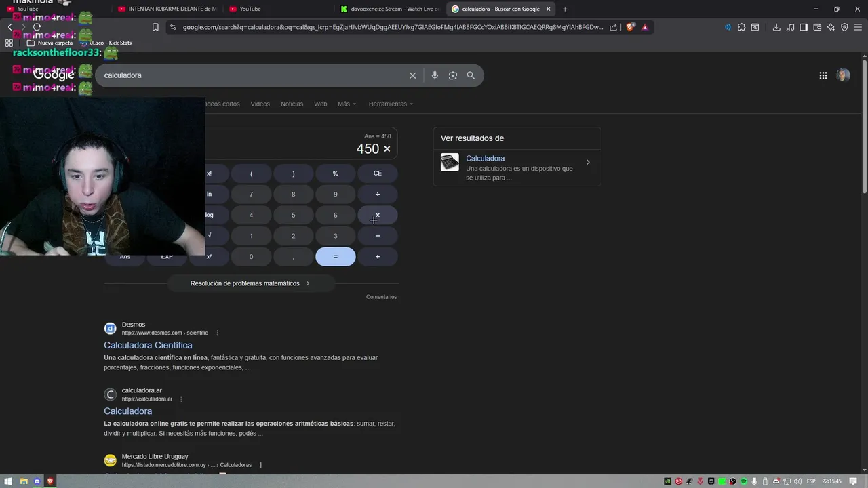The height and width of the screenshot is (488, 868).
Task: Open the Calculadora Científica Desmos link
Action: (148, 345)
